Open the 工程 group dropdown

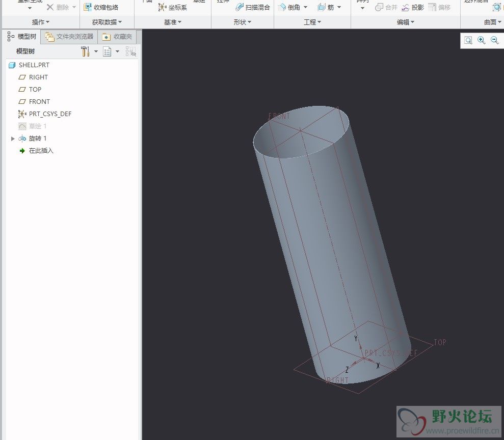click(x=312, y=22)
